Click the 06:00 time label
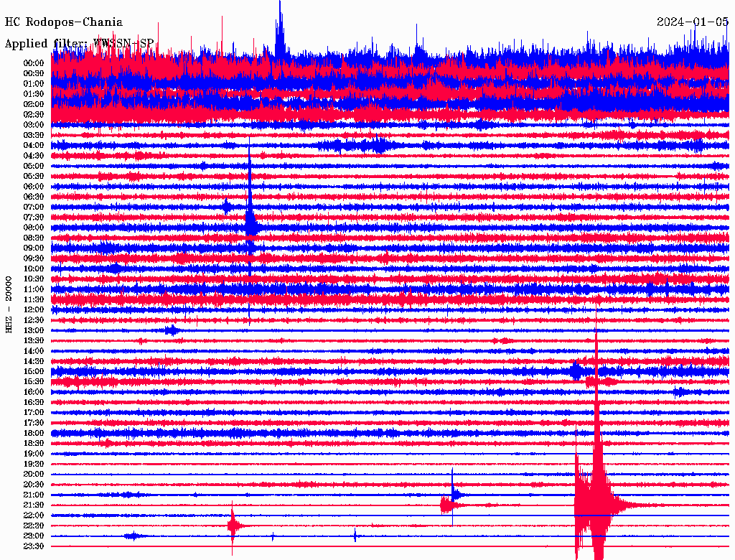The height and width of the screenshot is (560, 735). [x=34, y=187]
